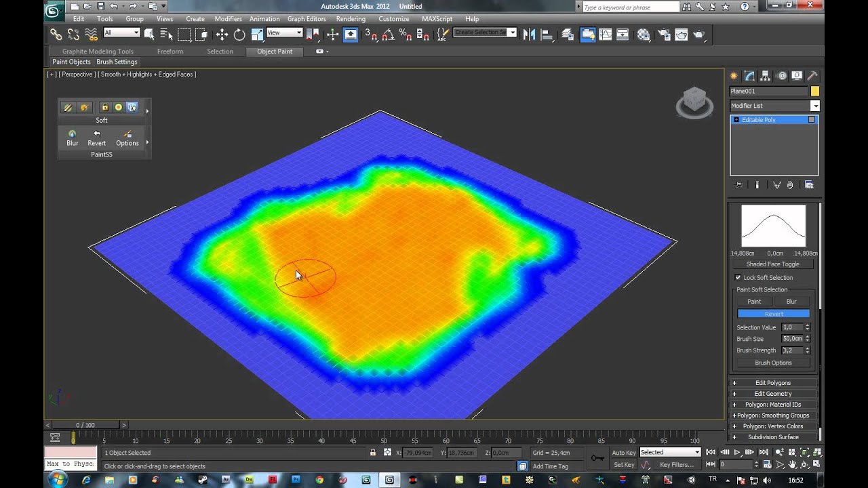Click the Render Production teapot icon
This screenshot has height=488, width=868.
pos(699,34)
